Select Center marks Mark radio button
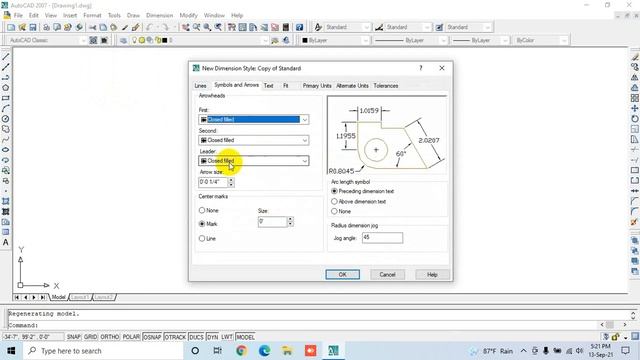Screen dimensions: 640x360 pos(202,224)
